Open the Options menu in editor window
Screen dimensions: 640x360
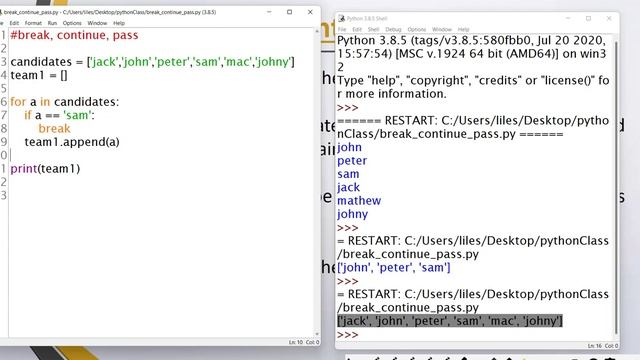click(72, 23)
